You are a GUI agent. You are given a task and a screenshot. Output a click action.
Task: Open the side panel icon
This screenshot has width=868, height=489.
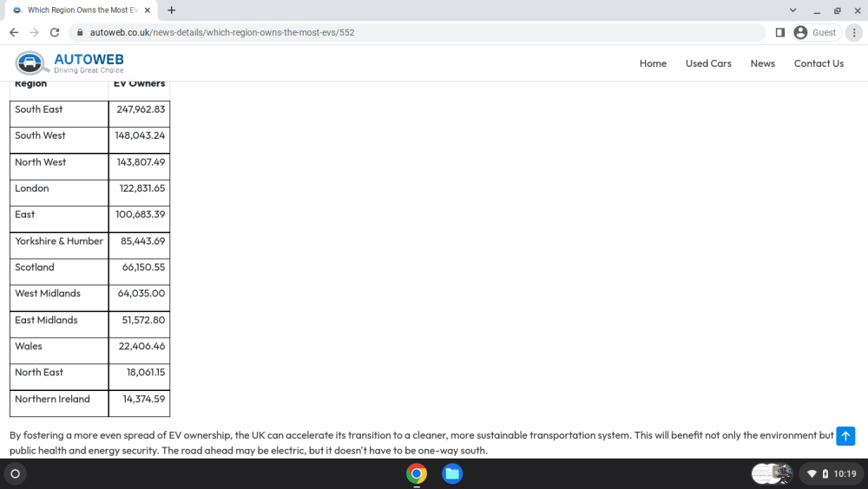coord(780,33)
